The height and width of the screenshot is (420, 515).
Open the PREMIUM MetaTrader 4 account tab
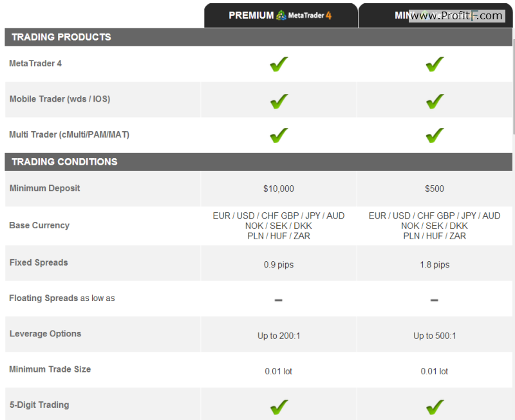pos(281,15)
